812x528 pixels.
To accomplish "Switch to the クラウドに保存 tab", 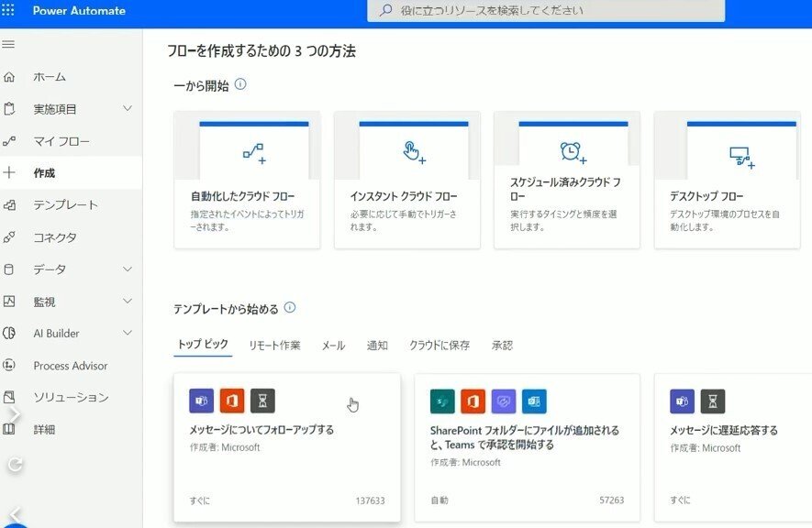I will 439,345.
